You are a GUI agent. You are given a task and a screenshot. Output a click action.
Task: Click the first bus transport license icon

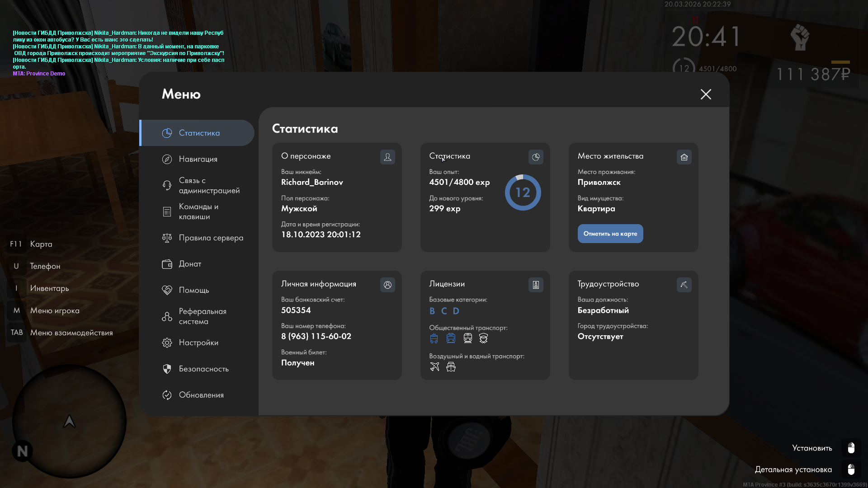click(434, 338)
